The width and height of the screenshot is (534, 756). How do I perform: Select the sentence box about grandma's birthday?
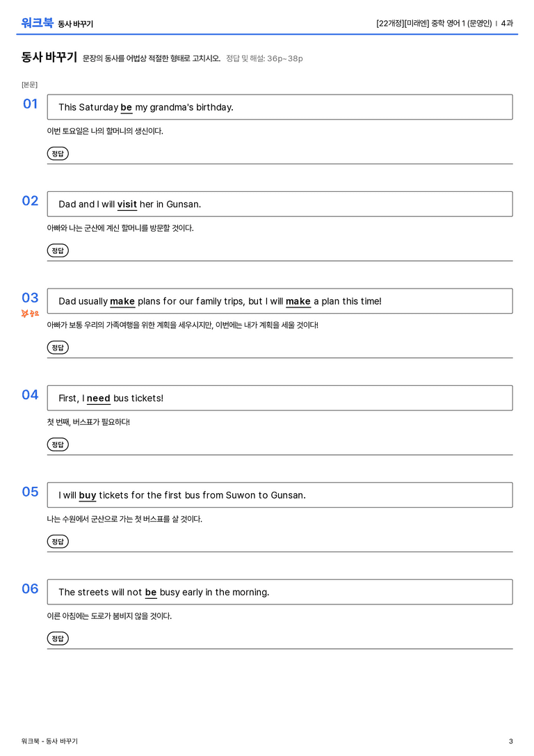(x=280, y=107)
